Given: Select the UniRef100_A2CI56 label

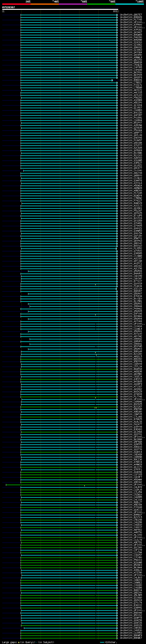Looking at the screenshot, I should click(x=131, y=268).
